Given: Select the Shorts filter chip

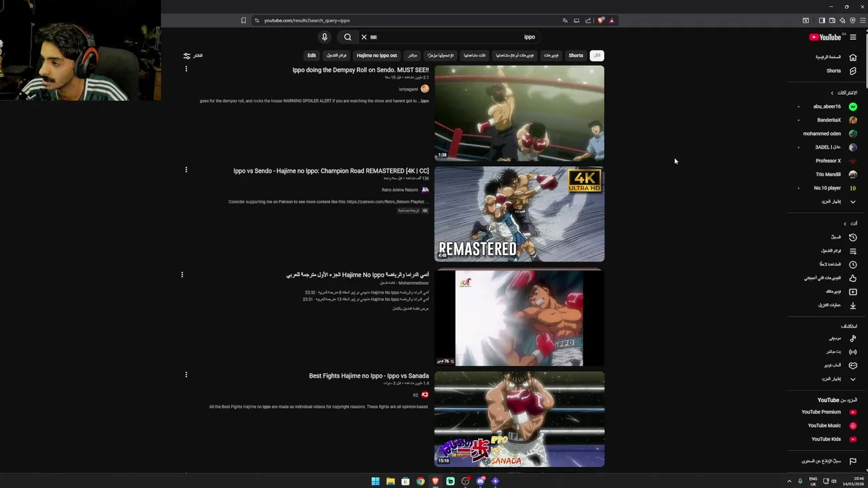Looking at the screenshot, I should (576, 56).
